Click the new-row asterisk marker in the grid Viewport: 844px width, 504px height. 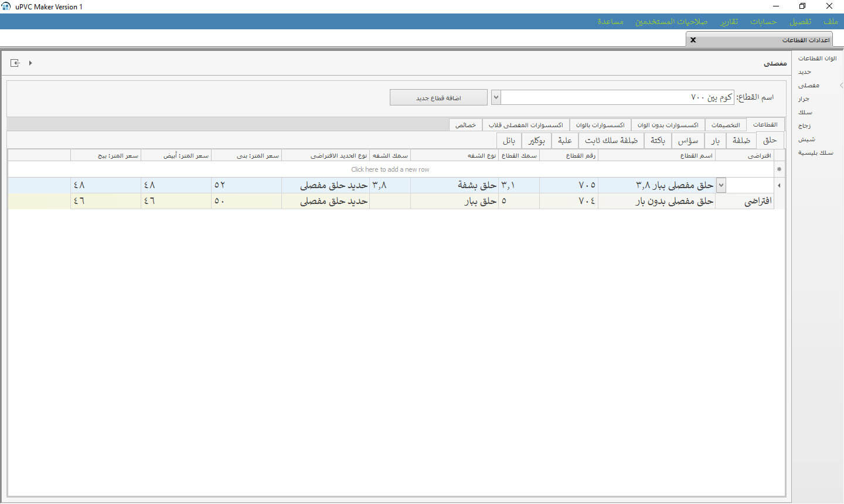(x=779, y=169)
